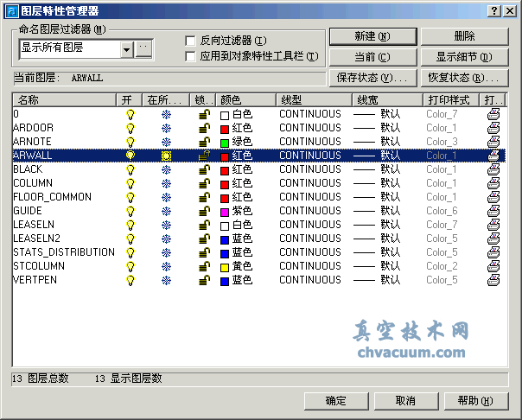Viewport: 522px width, 420px height.
Task: Open the named layer filter dropdown
Action: pos(126,49)
